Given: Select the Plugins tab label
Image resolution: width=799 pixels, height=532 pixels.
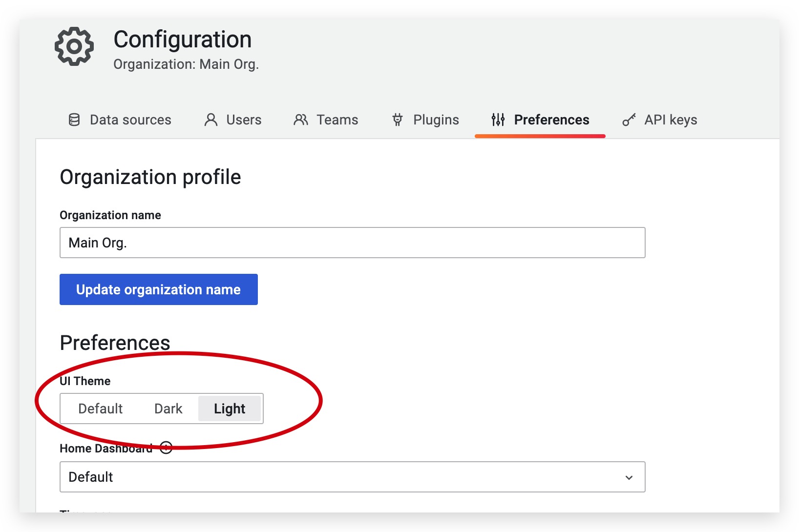Looking at the screenshot, I should coord(436,120).
